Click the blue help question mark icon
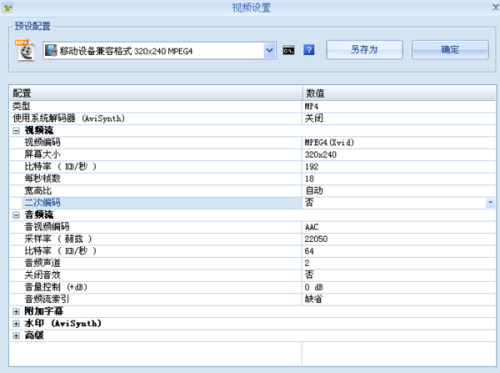The image size is (500, 373). click(x=309, y=50)
